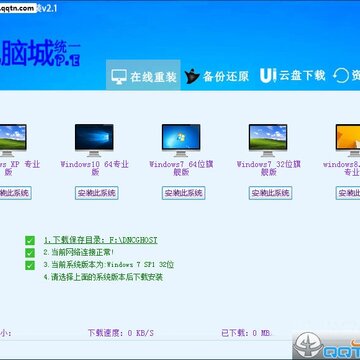Viewport: 360px width, 360px height.
Task: Select the Windows10 64 专业版 monitor thumbnail
Action: [x=94, y=140]
